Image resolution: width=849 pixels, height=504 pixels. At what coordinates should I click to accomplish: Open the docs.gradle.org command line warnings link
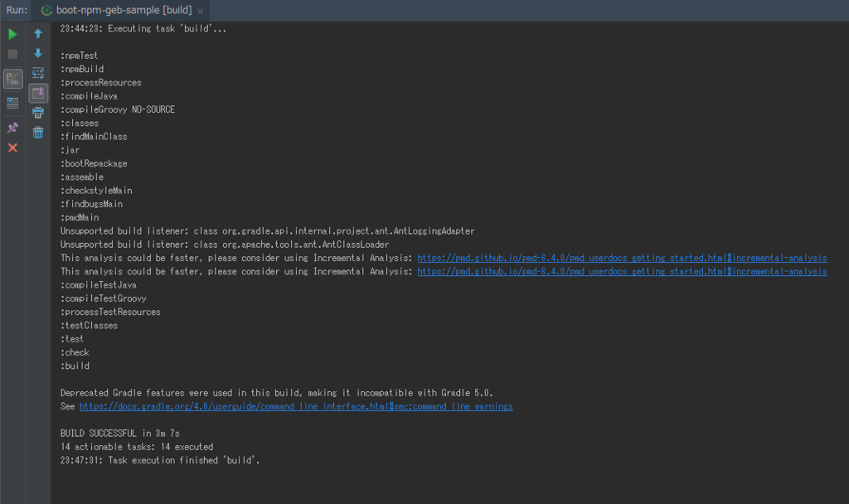click(296, 406)
